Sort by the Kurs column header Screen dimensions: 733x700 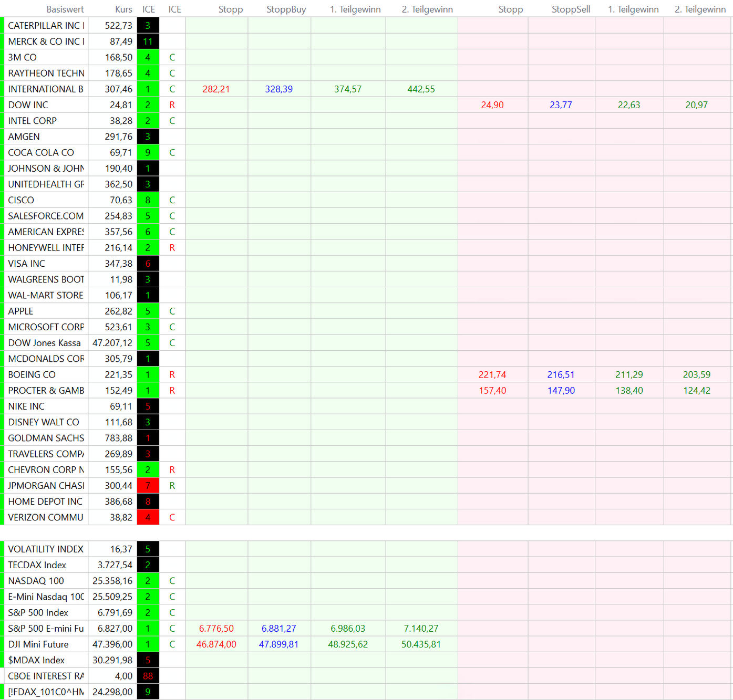click(x=123, y=9)
